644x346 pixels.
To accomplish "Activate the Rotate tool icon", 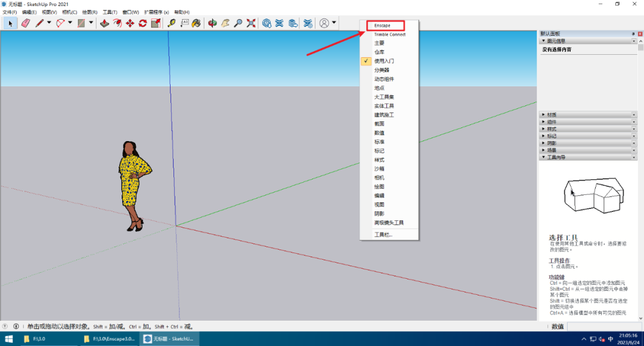I will pyautogui.click(x=143, y=23).
